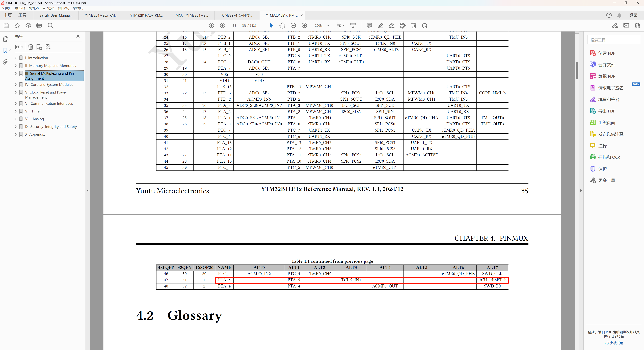Click 7 天免费试用 link

pyautogui.click(x=613, y=343)
